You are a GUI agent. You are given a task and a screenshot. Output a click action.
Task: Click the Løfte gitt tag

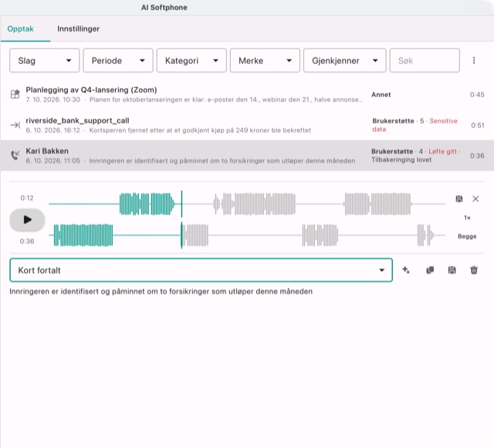coord(442,151)
